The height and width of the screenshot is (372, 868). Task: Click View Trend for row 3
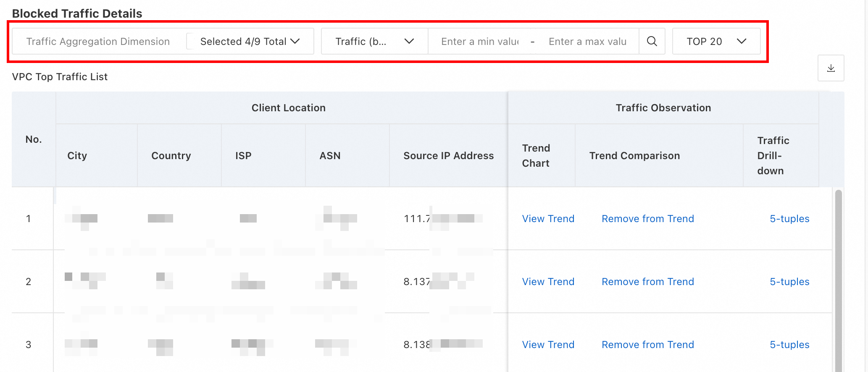[548, 345]
